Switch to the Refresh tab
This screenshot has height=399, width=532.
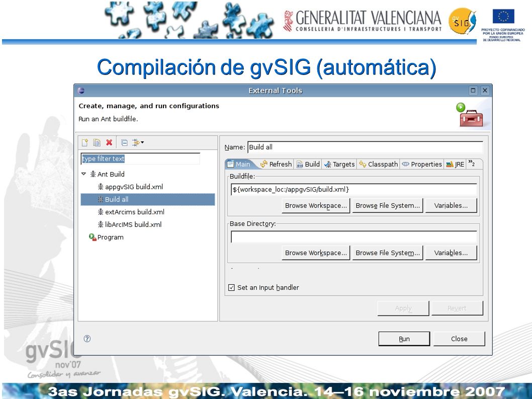(276, 164)
